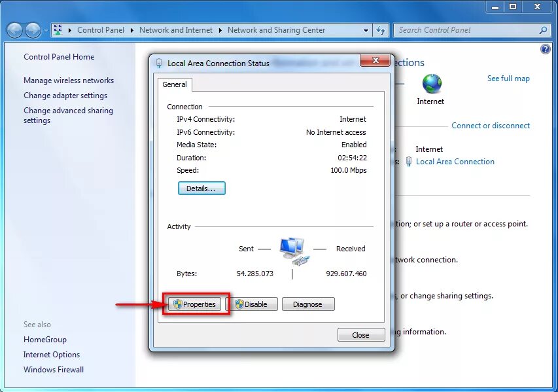Expand the arrow after Network and Internet
Image resolution: width=558 pixels, height=392 pixels.
point(220,30)
